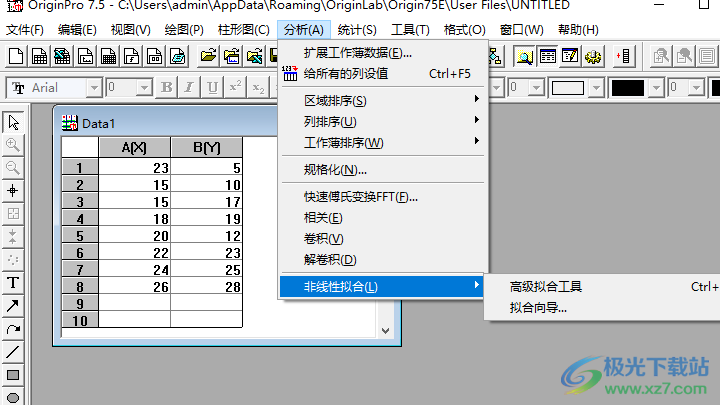Select 拟合向导... in submenu
Screen dimensions: 720x405
click(602, 308)
